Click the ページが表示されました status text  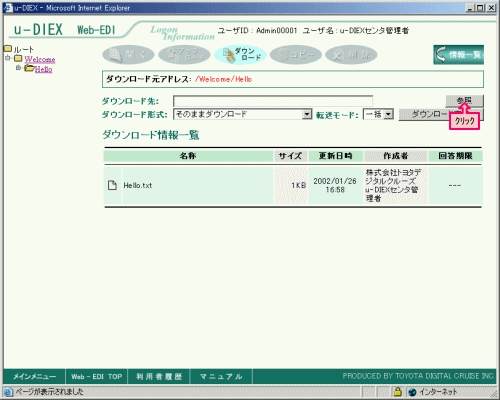(49, 392)
